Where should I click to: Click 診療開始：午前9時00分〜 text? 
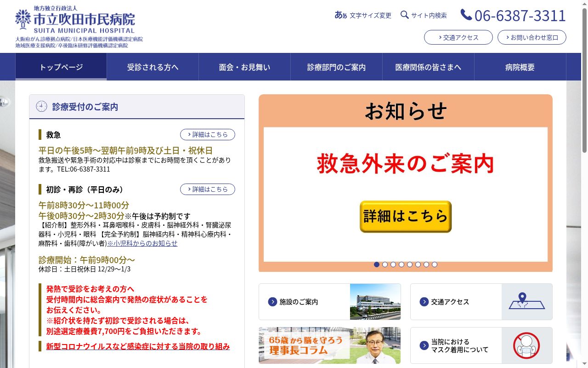[87, 259]
